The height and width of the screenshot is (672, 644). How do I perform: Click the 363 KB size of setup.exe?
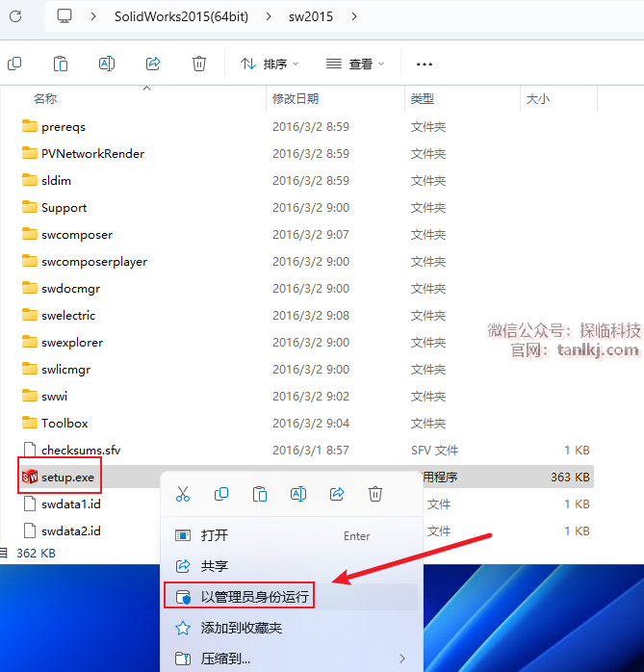[x=570, y=477]
